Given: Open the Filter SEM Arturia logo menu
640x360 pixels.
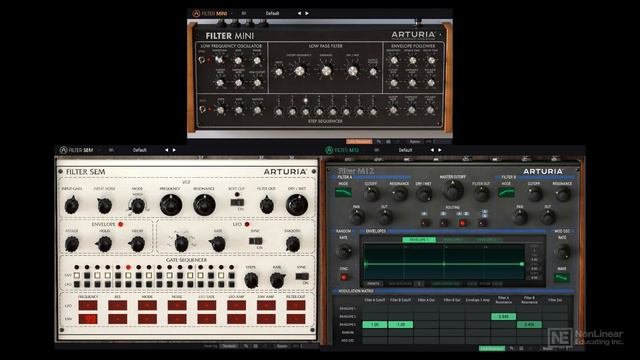Looking at the screenshot, I should click(x=63, y=150).
